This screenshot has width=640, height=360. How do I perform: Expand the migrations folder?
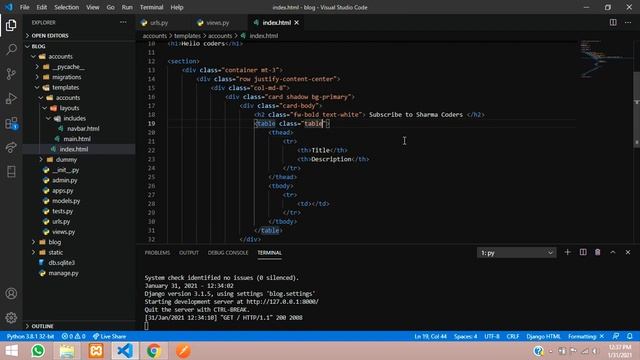click(67, 77)
